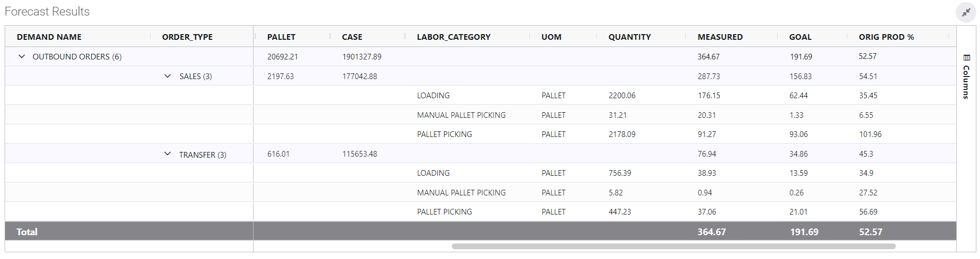Click the horizontal scrollbar thumb
Viewport: 980px width, 259px height.
[673, 247]
